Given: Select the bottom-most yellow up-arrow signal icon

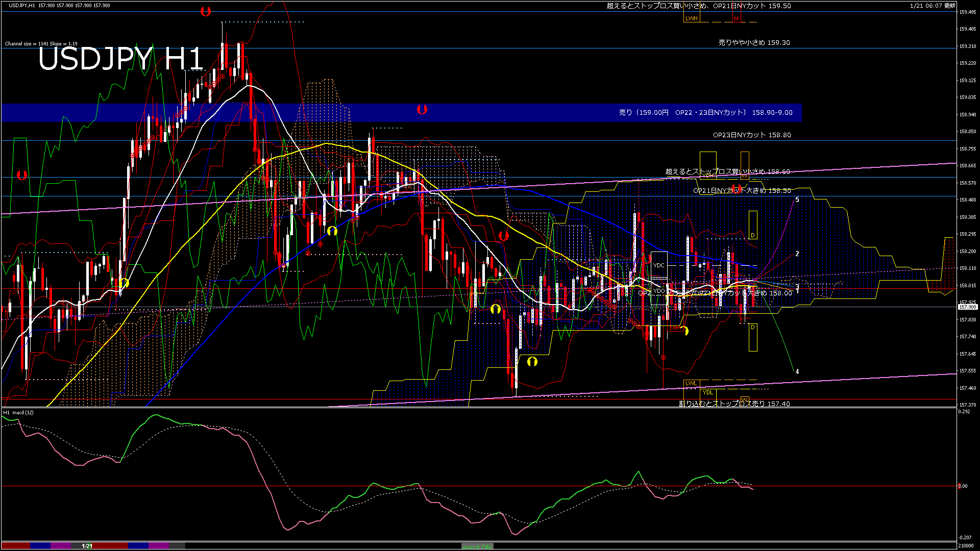Looking at the screenshot, I should [x=532, y=362].
